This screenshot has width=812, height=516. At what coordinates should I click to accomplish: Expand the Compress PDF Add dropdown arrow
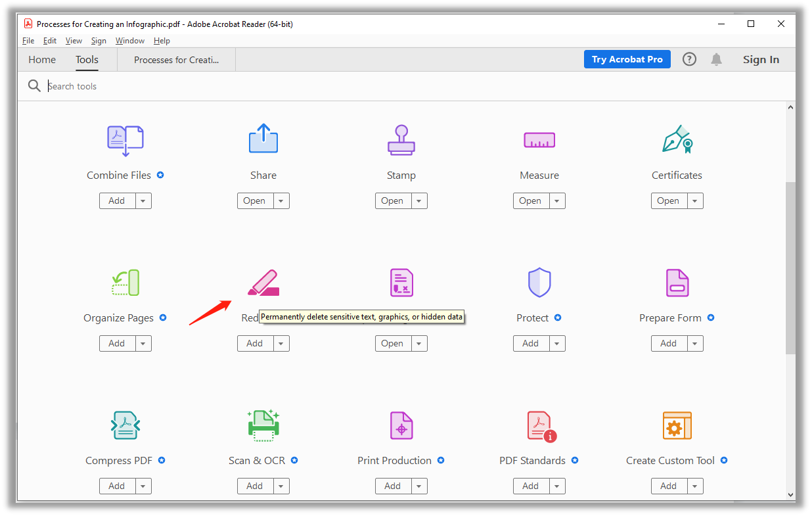tap(144, 486)
